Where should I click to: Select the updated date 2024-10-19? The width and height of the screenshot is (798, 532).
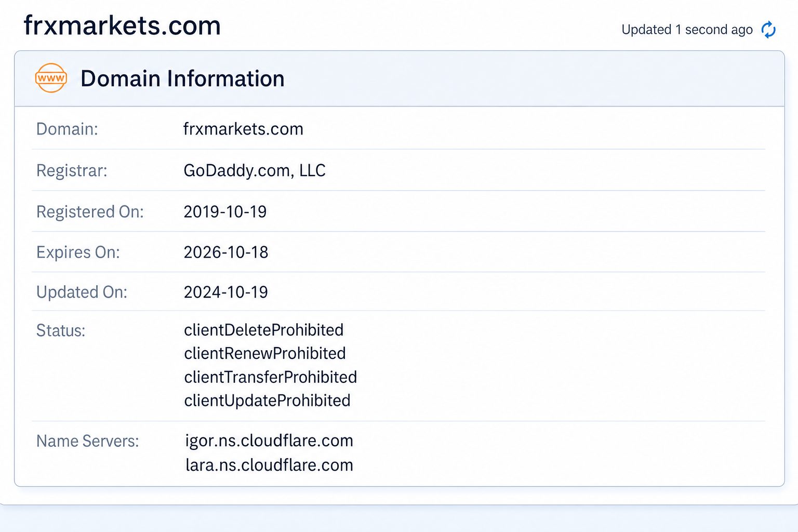coord(225,292)
